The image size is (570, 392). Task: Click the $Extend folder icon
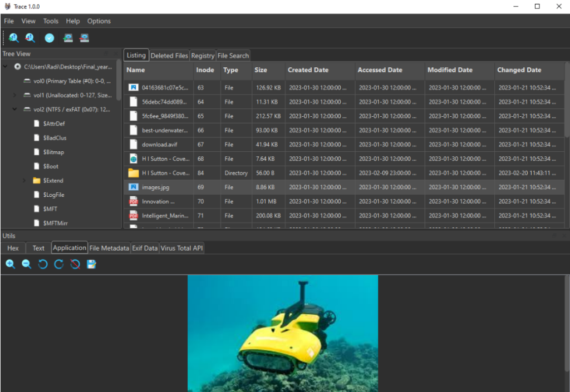[36, 180]
